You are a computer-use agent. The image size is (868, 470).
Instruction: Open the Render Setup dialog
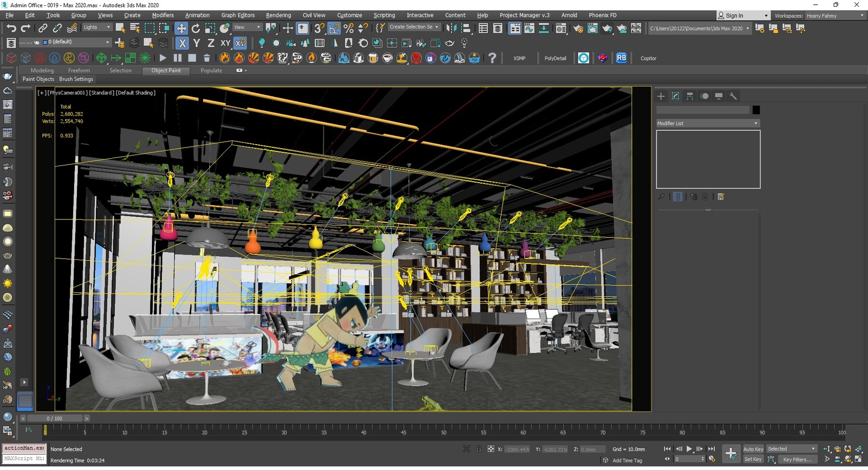pos(578,28)
